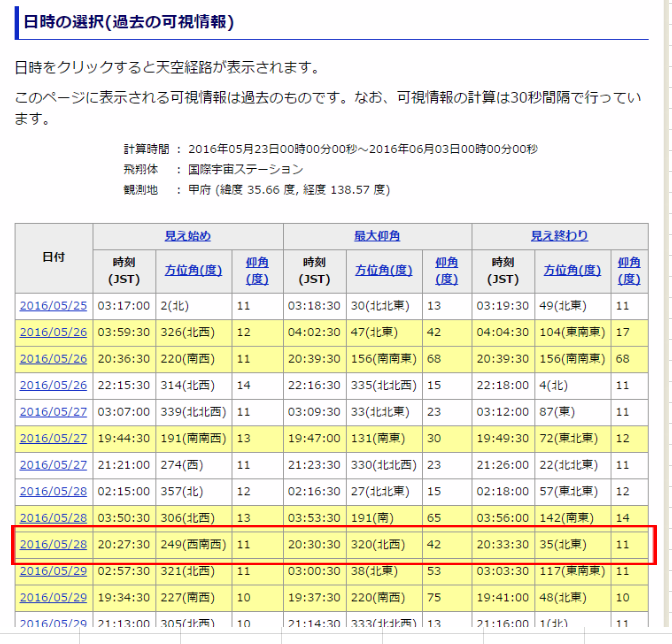672x644 pixels.
Task: Click 方位角(度) link under 見え終わり
Action: point(572,270)
